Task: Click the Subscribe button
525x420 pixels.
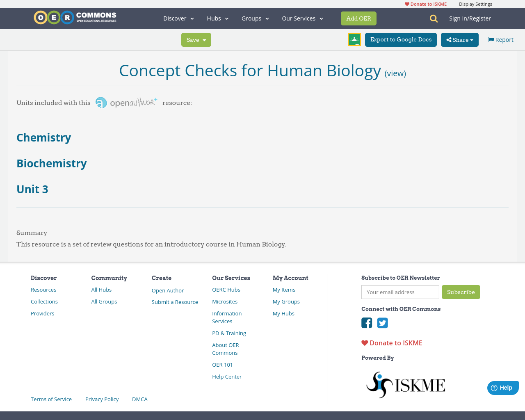Action: tap(461, 292)
